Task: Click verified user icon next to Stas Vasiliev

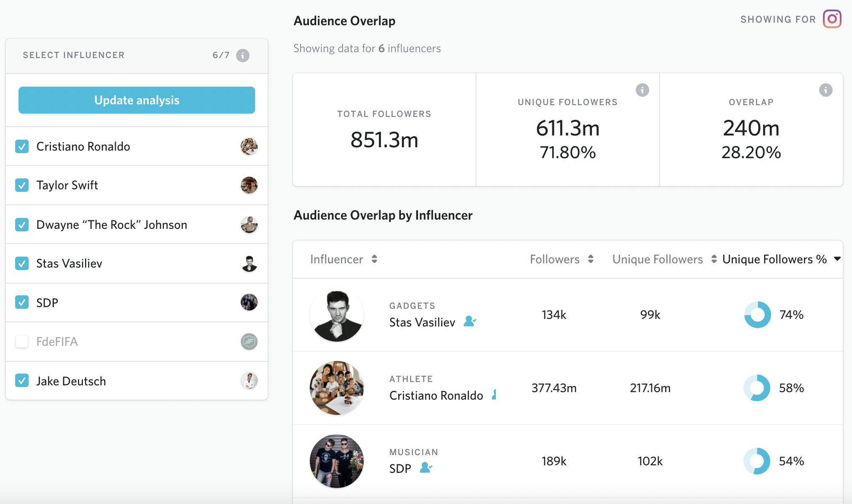Action: [469, 321]
